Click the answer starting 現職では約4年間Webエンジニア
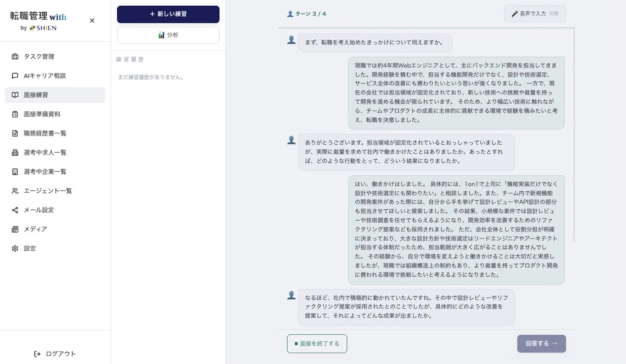Screen dimensions: 626x364 pyautogui.click(x=456, y=93)
